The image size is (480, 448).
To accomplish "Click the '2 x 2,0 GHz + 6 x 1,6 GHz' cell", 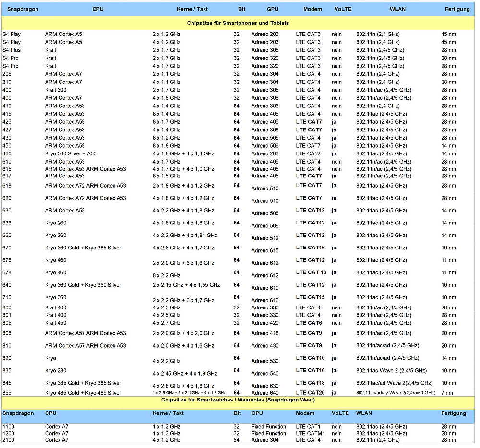I will 183,263.
